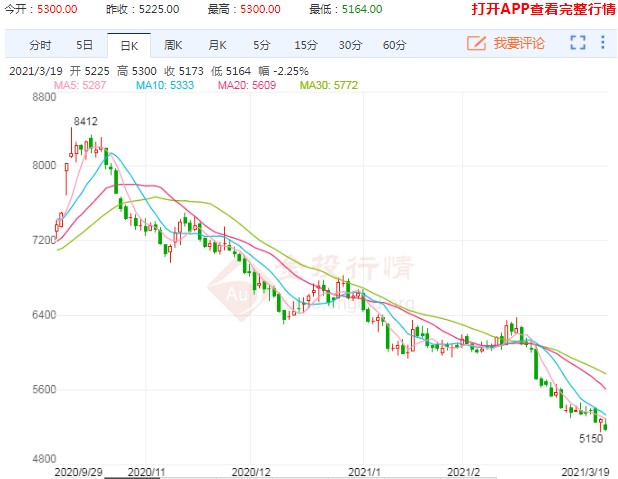Select the 15分 interval tab
The image size is (618, 479).
pos(305,45)
